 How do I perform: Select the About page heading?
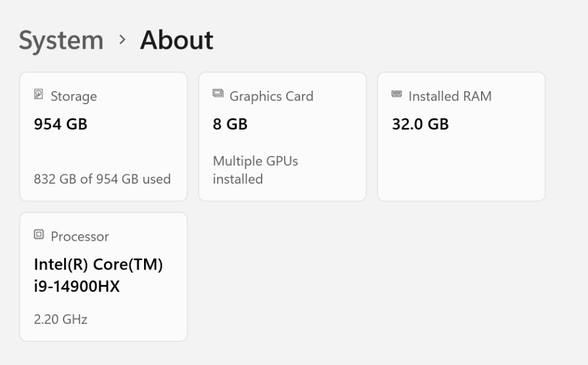point(176,40)
